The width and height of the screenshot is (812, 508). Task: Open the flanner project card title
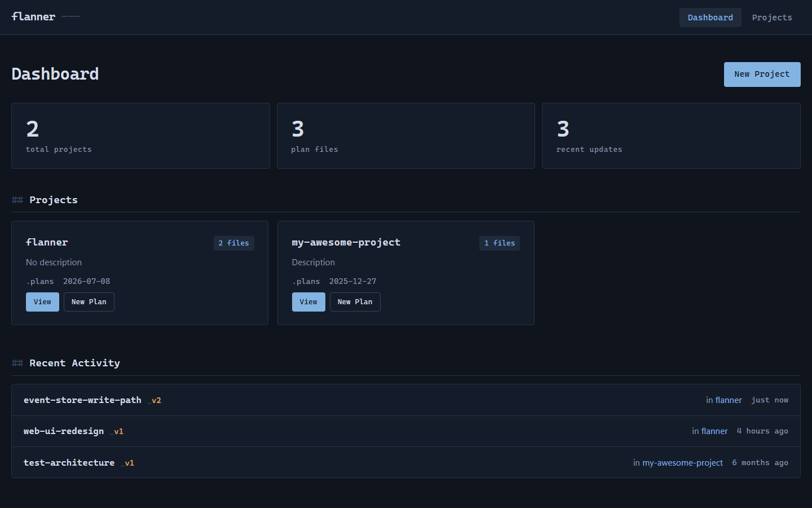click(x=47, y=242)
